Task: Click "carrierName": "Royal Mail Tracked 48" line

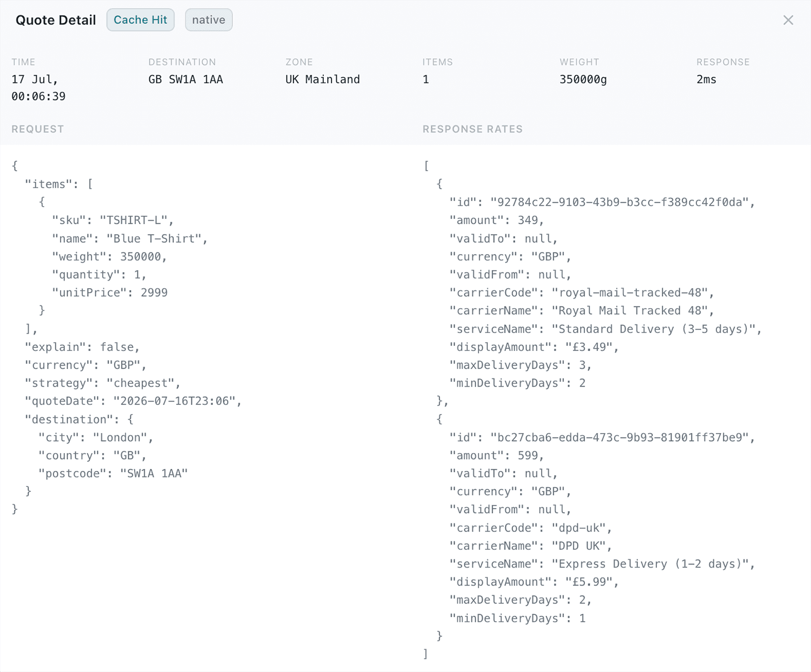Action: [582, 311]
